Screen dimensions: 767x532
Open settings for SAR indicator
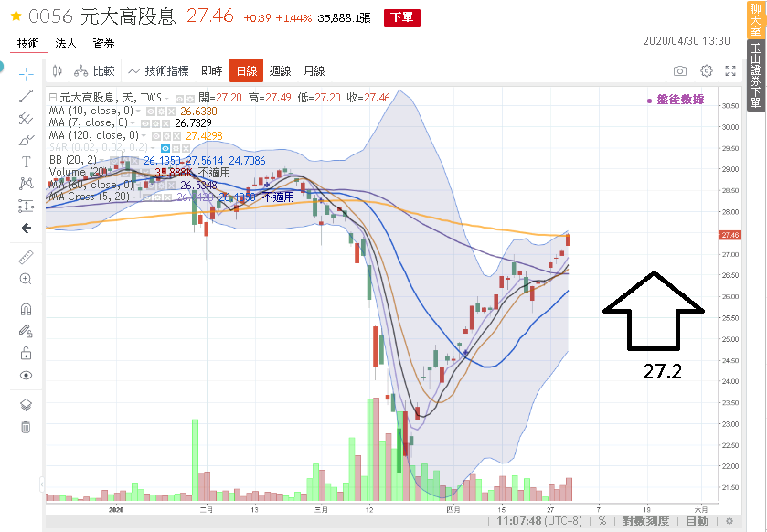click(176, 148)
